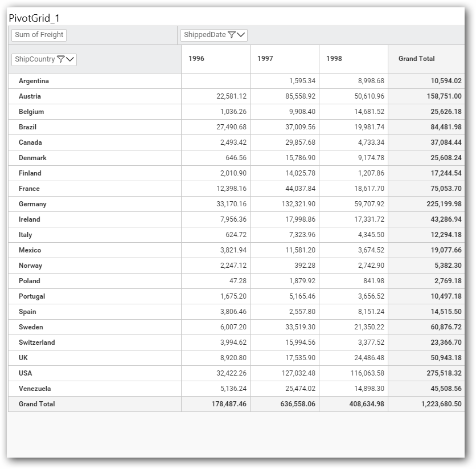Viewport: 476px width, 469px height.
Task: Click the overall total 1,223,680.50 cell
Action: 433,404
